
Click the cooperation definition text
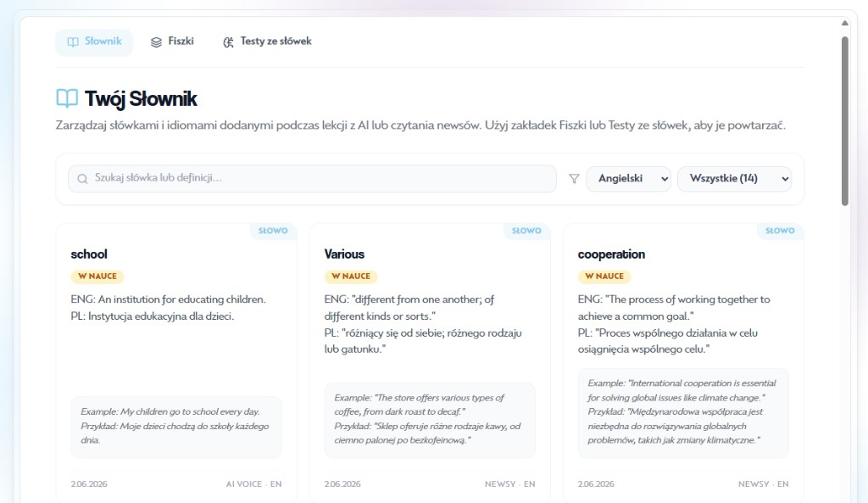tap(674, 324)
